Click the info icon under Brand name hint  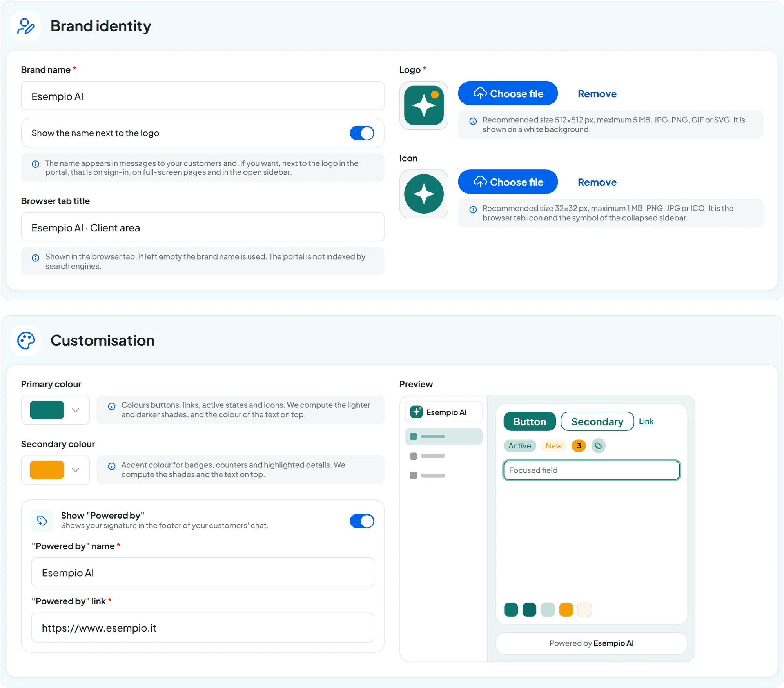(x=36, y=164)
